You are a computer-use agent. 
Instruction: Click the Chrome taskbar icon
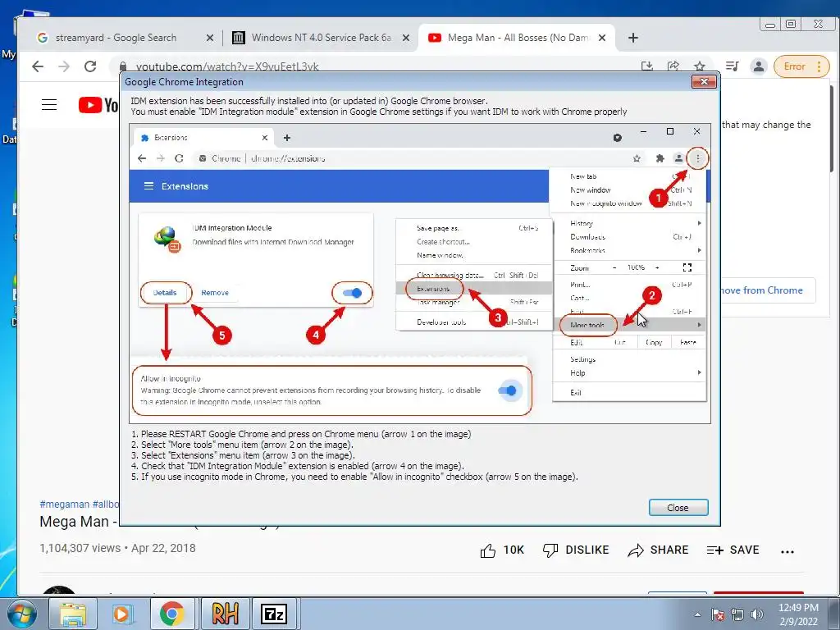click(x=171, y=614)
